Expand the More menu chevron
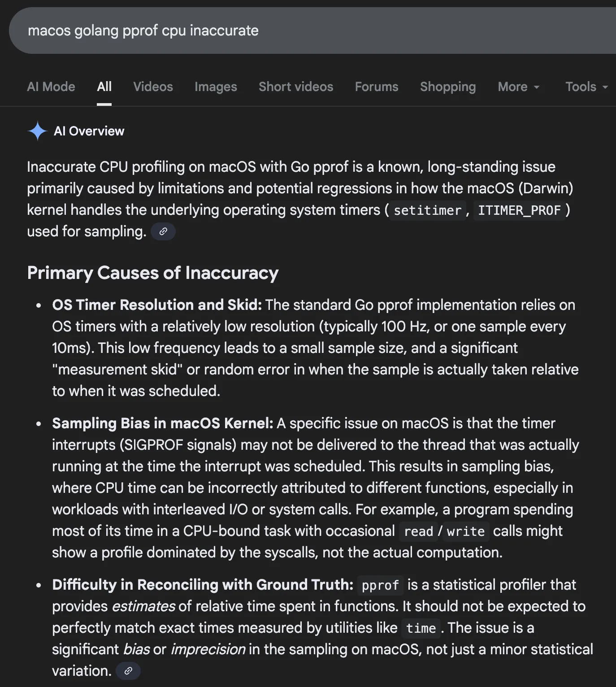Screen dimensions: 616x687 (537, 87)
